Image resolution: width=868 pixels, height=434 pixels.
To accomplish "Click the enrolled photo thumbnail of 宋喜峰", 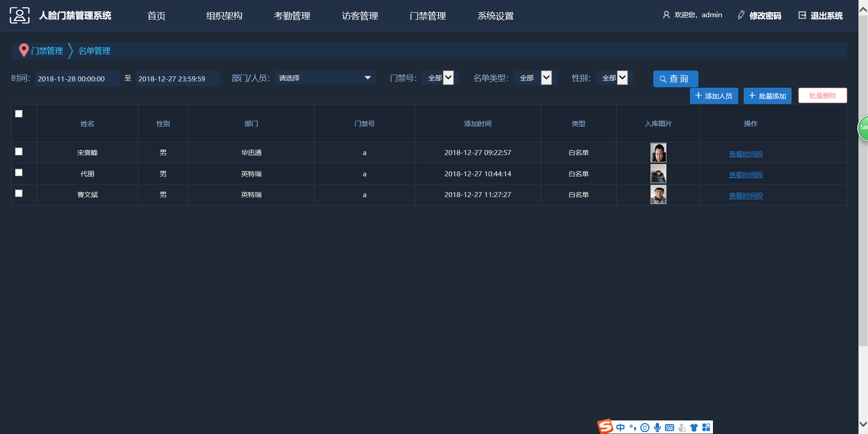I will (x=658, y=153).
